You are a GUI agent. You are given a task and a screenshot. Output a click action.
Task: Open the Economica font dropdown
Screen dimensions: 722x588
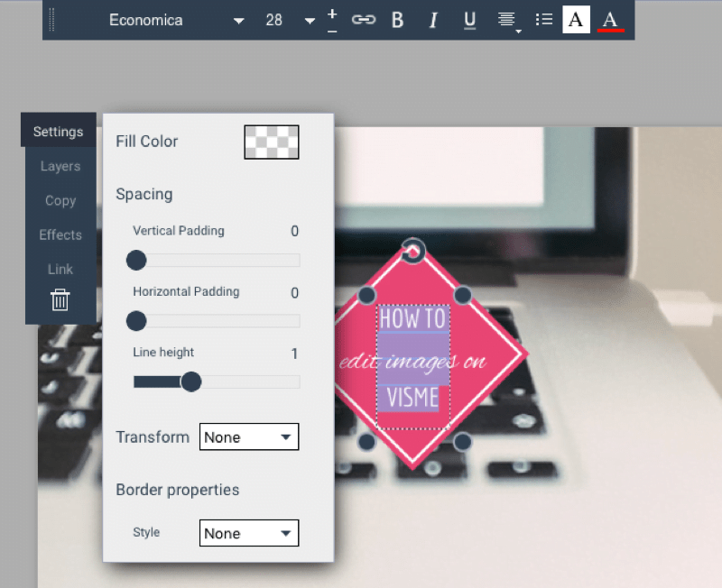(176, 20)
